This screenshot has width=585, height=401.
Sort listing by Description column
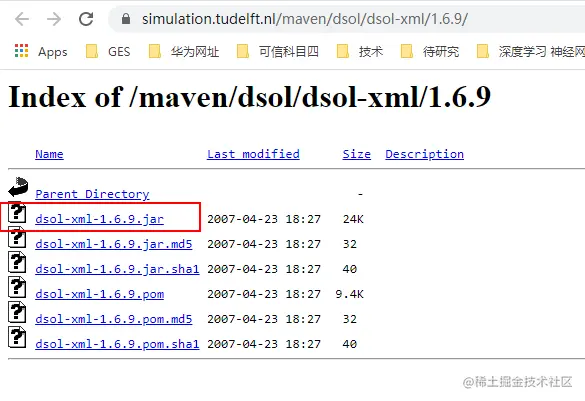tap(425, 154)
